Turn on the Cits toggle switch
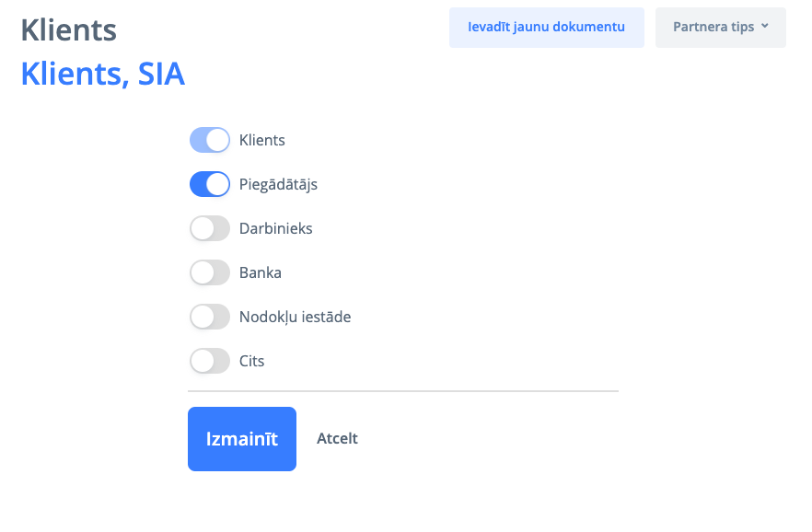The height and width of the screenshot is (532, 812). (209, 361)
